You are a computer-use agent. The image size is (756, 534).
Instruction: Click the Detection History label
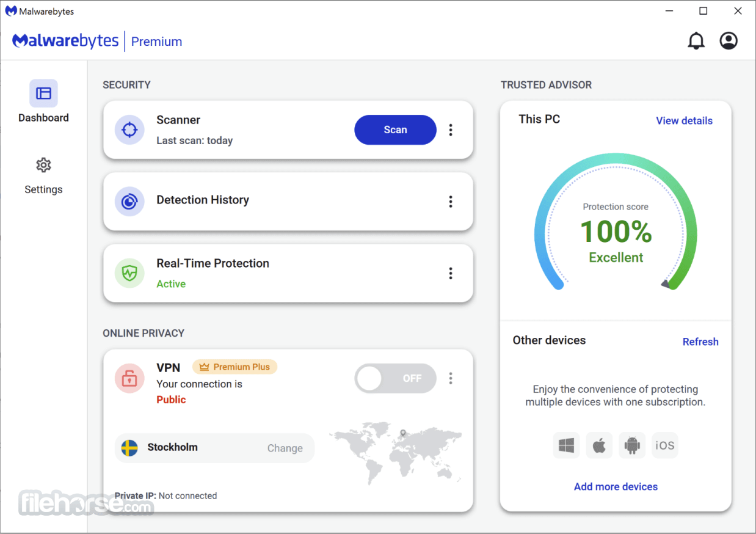click(203, 200)
